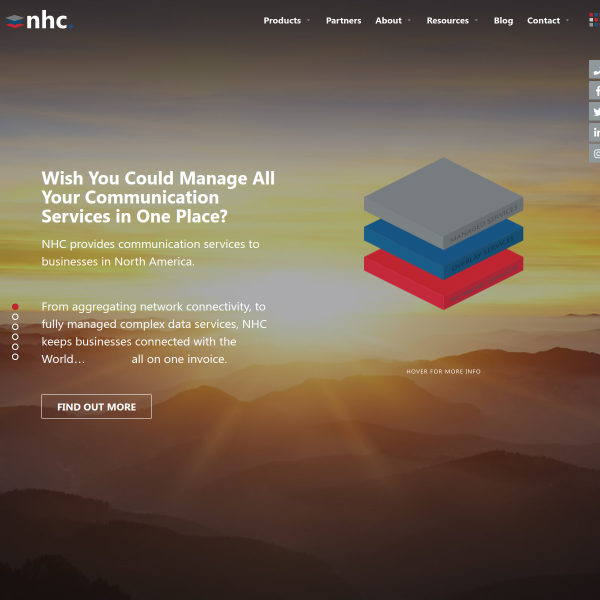Viewport: 600px width, 600px height.
Task: Open the Instagram link in the social sidebar
Action: 595,153
